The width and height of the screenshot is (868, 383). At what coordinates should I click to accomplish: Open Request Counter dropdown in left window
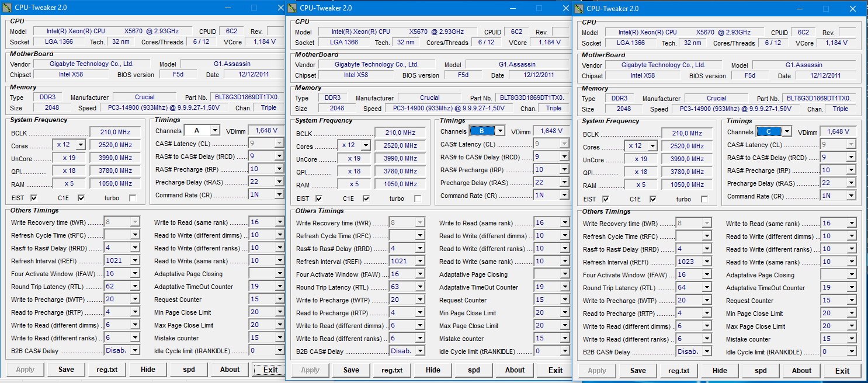[280, 300]
